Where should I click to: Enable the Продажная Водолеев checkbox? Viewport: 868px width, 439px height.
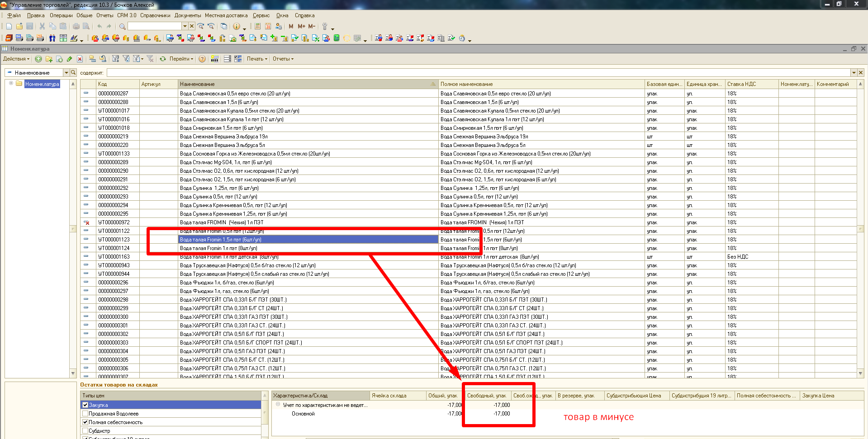(85, 414)
